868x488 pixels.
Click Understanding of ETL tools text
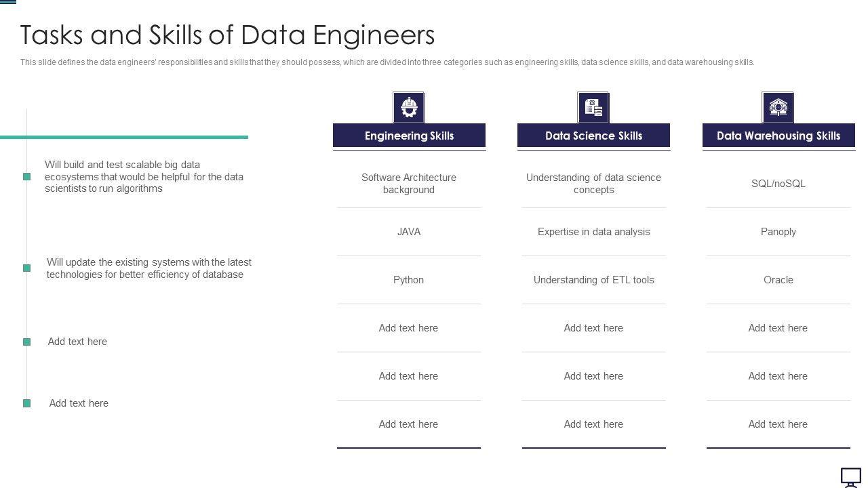593,280
